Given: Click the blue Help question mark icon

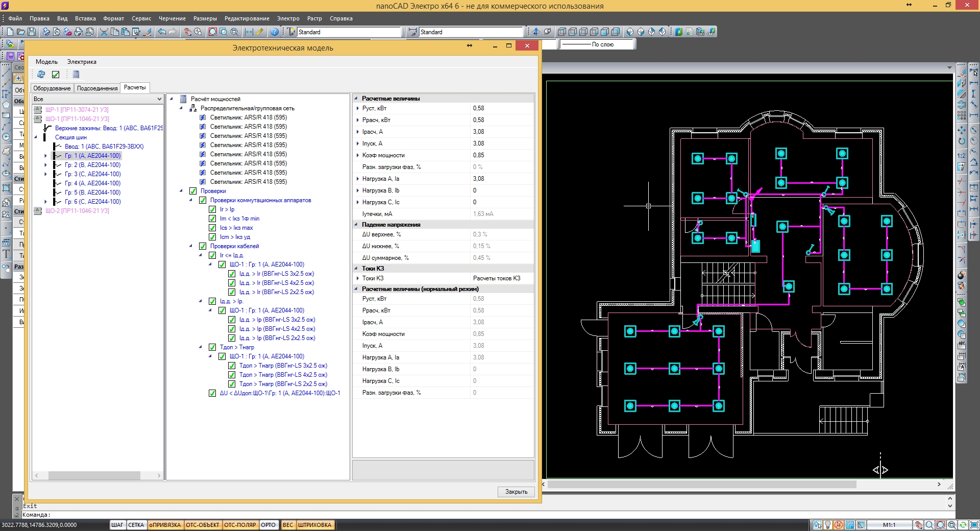Looking at the screenshot, I should click(x=275, y=32).
